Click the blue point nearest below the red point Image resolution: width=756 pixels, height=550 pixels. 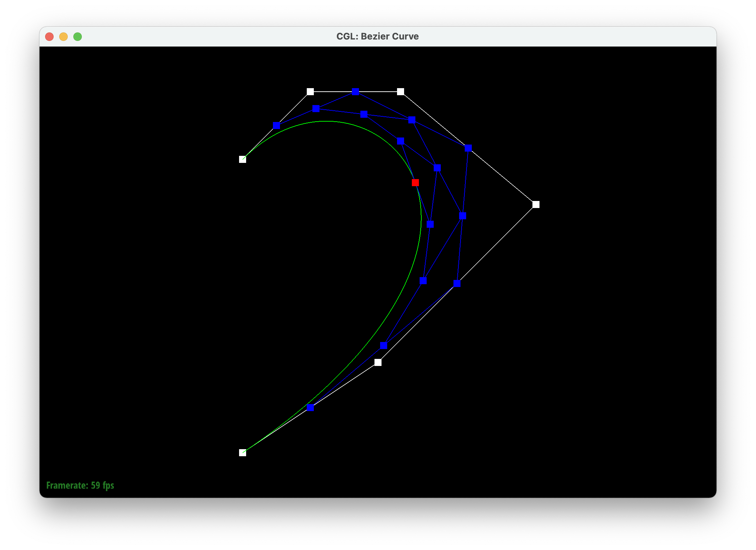pyautogui.click(x=430, y=224)
